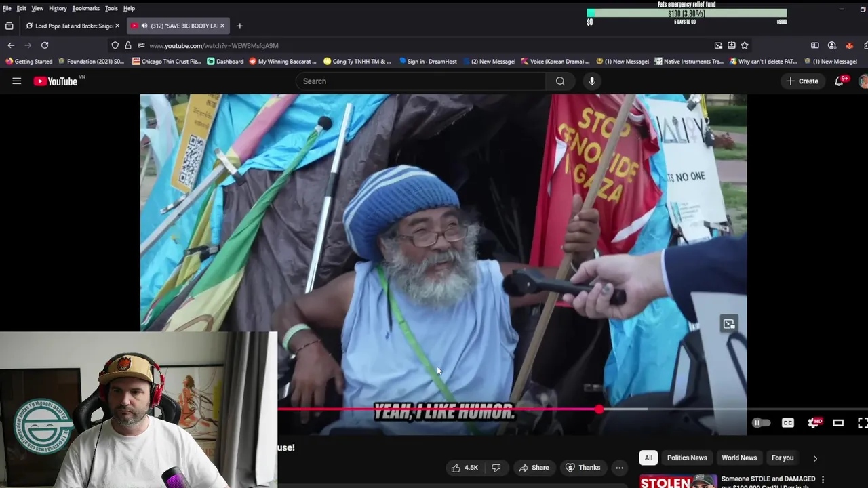Open the Công Ty TNHH TM bookmark
This screenshot has height=488, width=868.
[357, 61]
